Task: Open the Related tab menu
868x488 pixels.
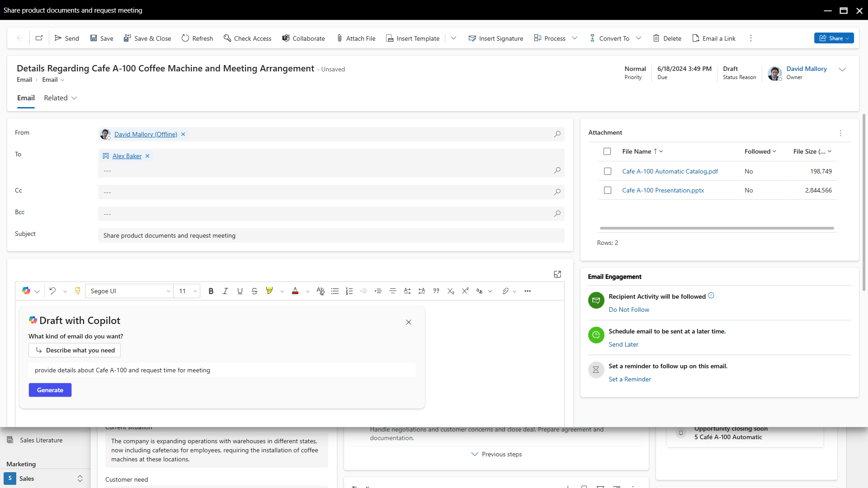Action: click(60, 98)
